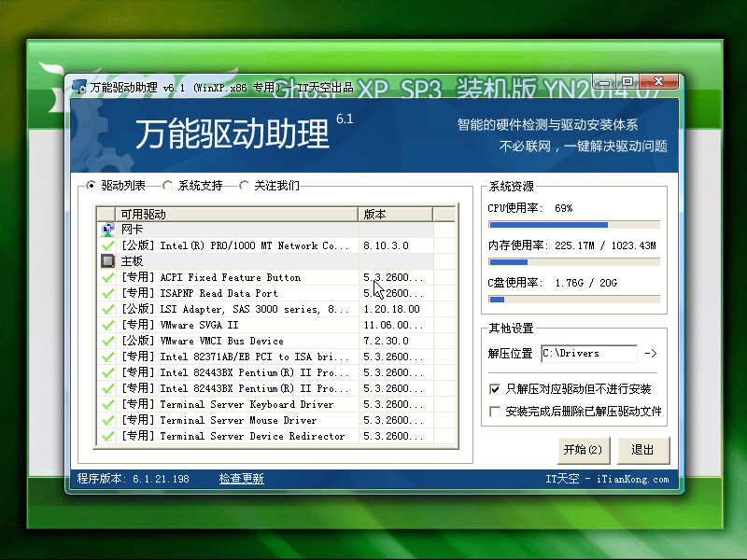Select the ISAPNP Read Data Port row text
747x560 pixels.
[x=199, y=293]
